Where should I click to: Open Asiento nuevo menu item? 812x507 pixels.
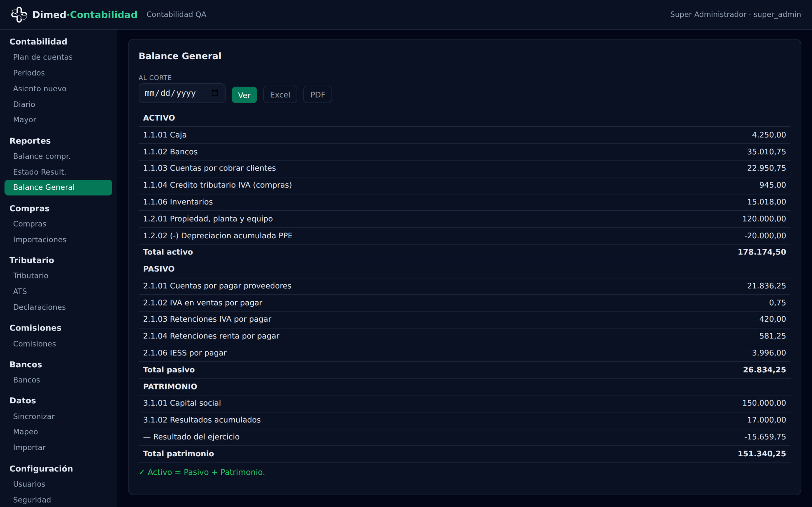(x=40, y=88)
